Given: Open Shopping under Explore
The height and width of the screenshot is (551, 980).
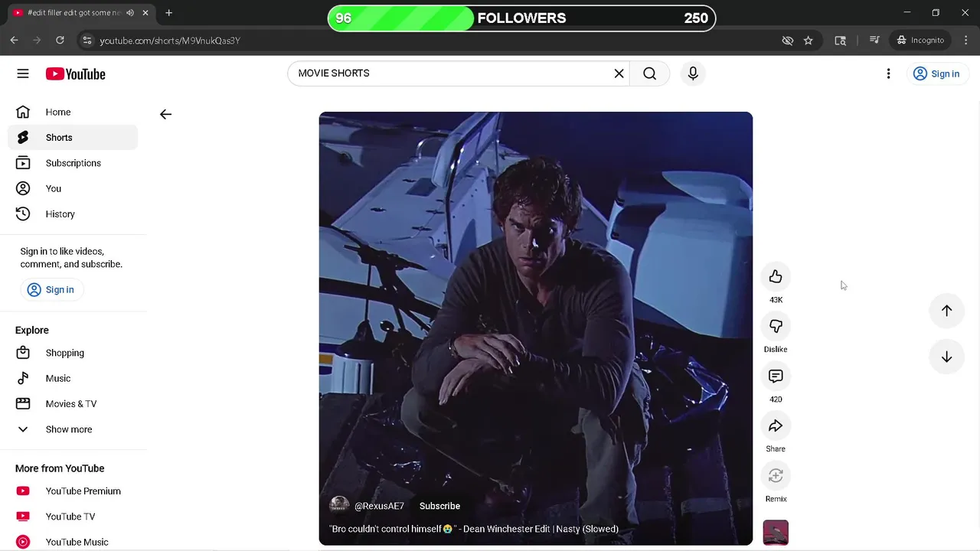Looking at the screenshot, I should coord(73,353).
